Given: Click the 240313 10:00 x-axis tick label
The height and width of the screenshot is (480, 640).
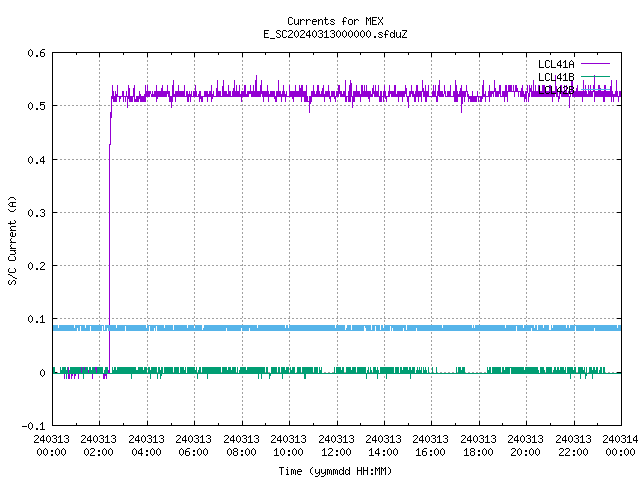Looking at the screenshot, I should pos(289,445).
